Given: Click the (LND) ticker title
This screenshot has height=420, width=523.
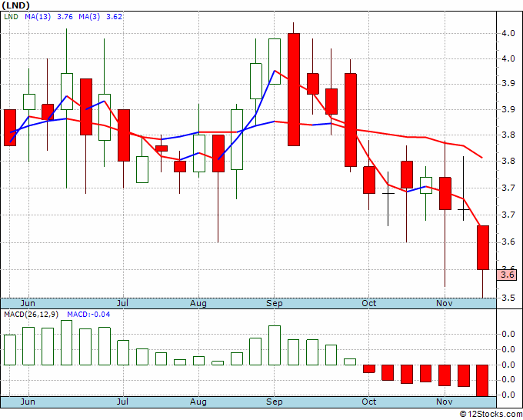Looking at the screenshot, I should 15,5.
